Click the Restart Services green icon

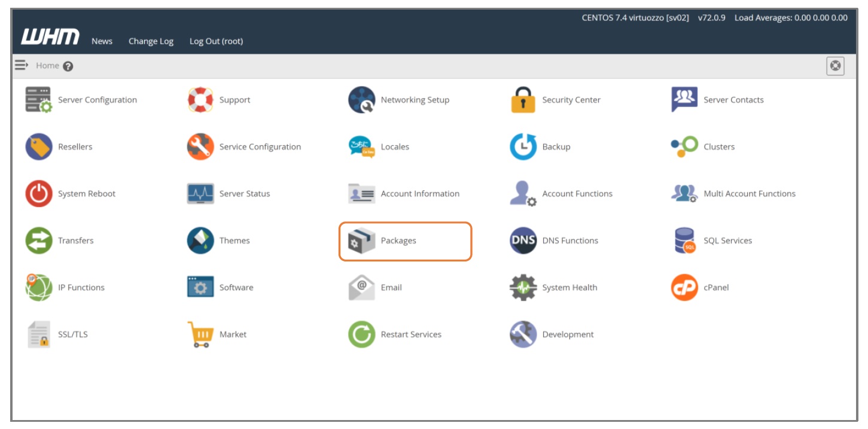point(362,334)
